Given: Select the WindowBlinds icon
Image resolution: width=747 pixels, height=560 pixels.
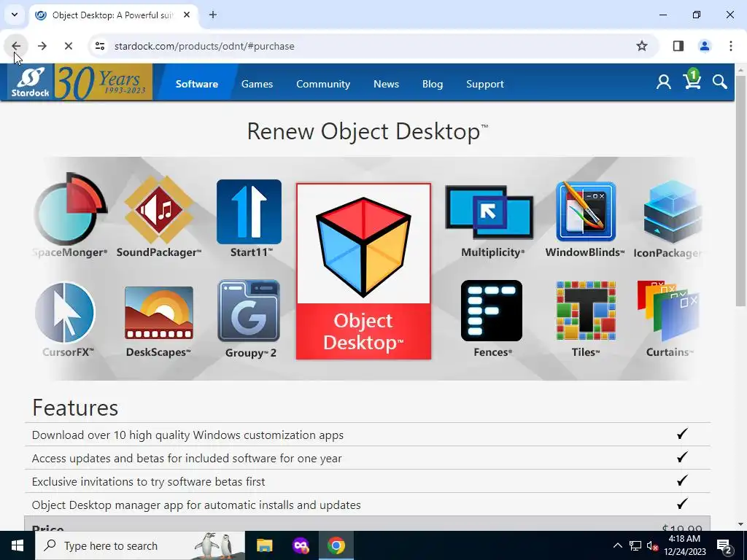Looking at the screenshot, I should [586, 211].
